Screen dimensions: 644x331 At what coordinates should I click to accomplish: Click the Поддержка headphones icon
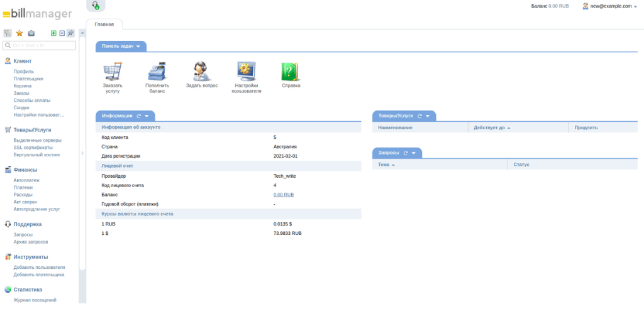coord(8,224)
